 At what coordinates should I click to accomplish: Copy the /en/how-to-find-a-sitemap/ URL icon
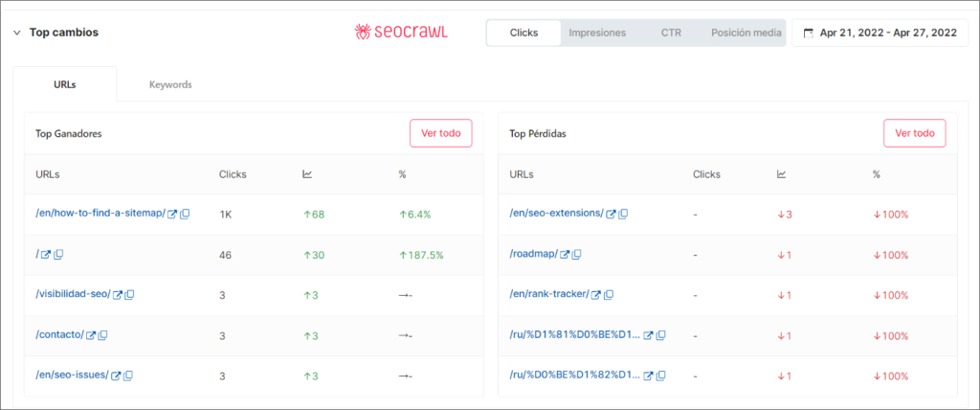(185, 214)
